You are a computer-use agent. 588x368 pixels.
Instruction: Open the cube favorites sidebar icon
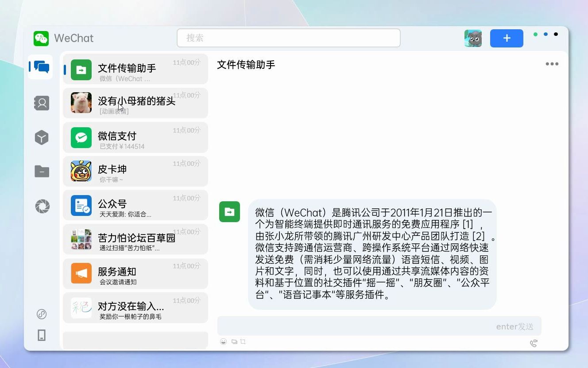click(x=42, y=137)
